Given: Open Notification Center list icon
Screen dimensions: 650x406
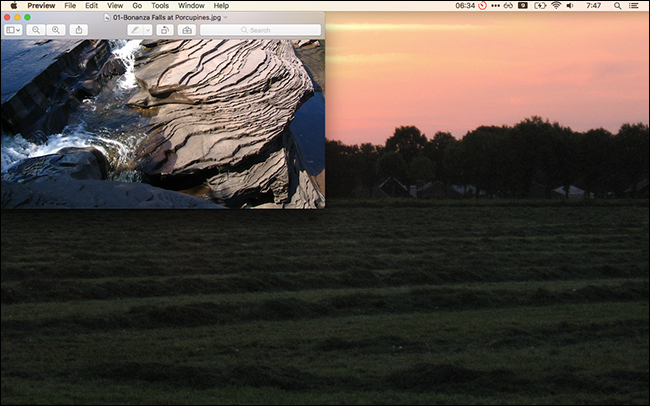Looking at the screenshot, I should pos(633,5).
